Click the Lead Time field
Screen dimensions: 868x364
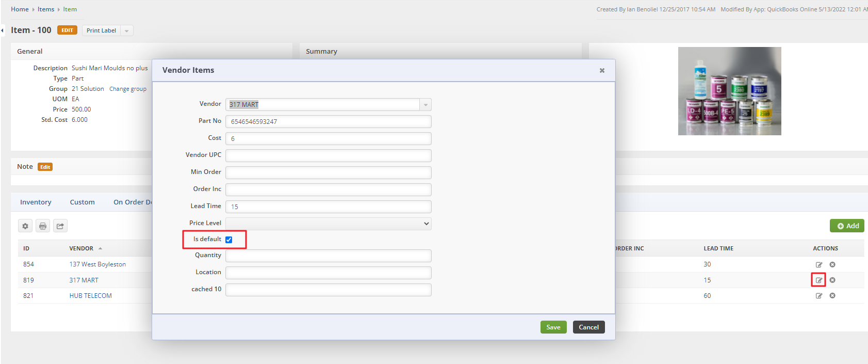[x=329, y=207]
